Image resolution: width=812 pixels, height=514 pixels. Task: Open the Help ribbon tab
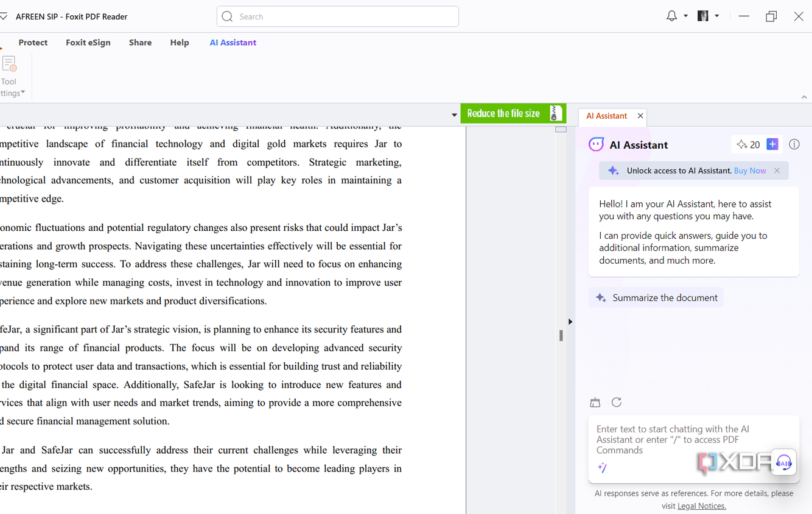coord(180,43)
